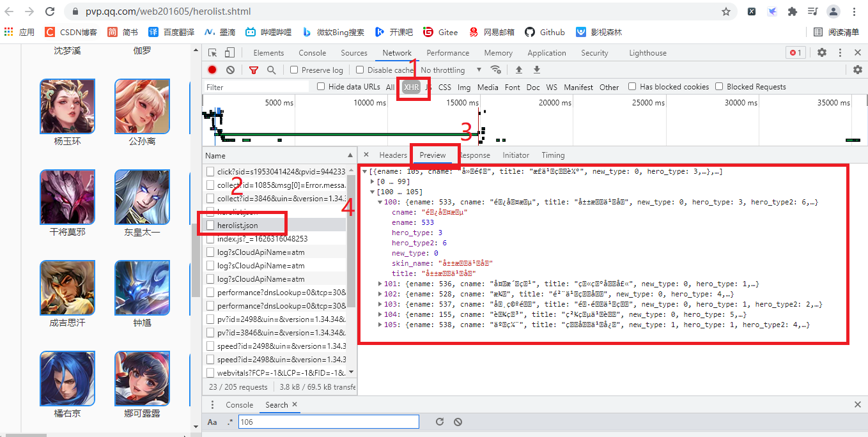Open network conditions wifi icon
The height and width of the screenshot is (437, 868).
tap(495, 70)
